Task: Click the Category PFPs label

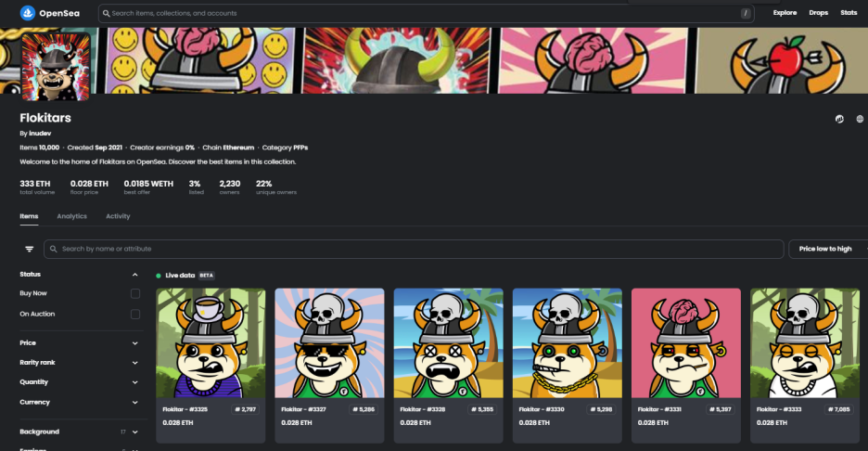Action: tap(285, 148)
